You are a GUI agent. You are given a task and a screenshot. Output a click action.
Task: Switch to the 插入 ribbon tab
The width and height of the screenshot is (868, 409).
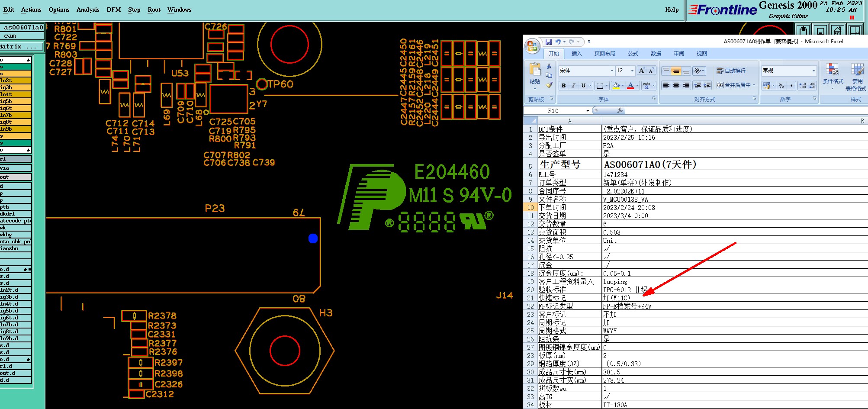(x=576, y=54)
